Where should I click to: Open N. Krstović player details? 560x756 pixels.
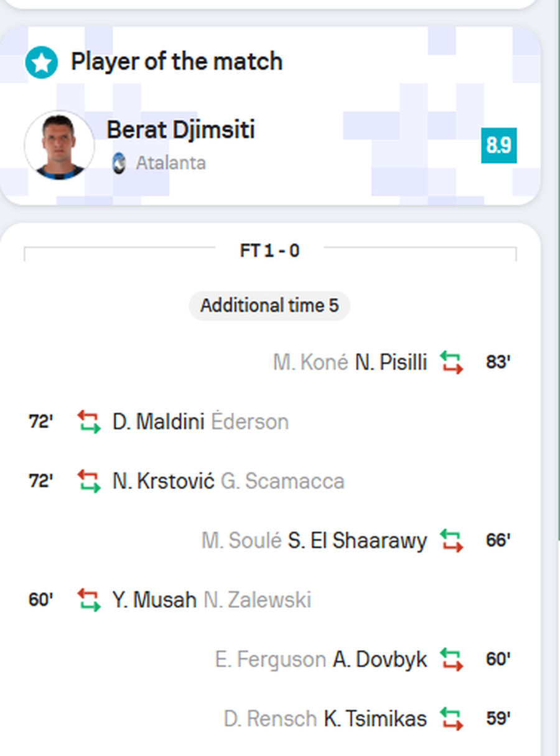(163, 481)
